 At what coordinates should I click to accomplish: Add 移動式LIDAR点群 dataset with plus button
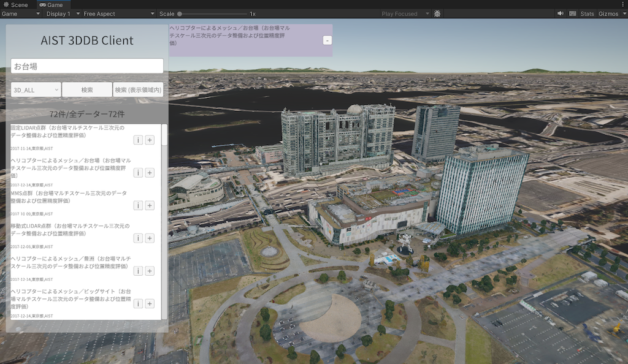150,238
